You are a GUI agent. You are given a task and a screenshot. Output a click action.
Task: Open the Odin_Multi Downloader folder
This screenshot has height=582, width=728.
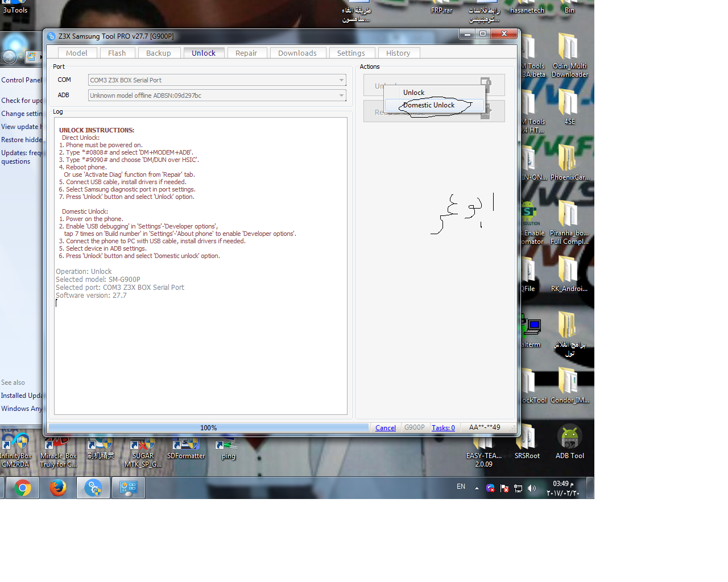[x=569, y=55]
